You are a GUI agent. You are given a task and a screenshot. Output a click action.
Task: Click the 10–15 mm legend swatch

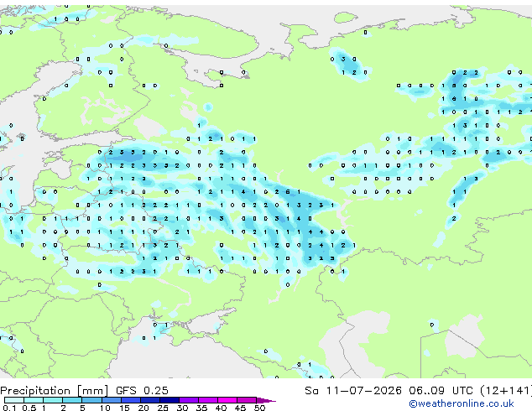(x=112, y=400)
